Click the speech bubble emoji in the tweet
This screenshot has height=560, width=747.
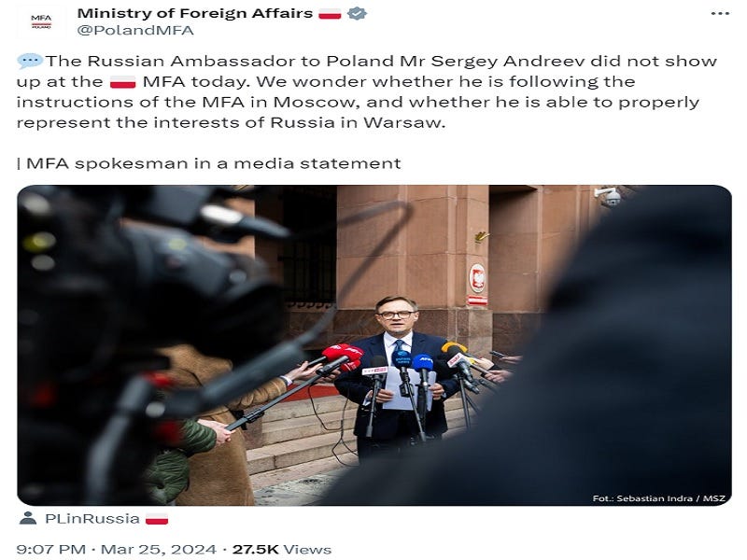coord(30,61)
